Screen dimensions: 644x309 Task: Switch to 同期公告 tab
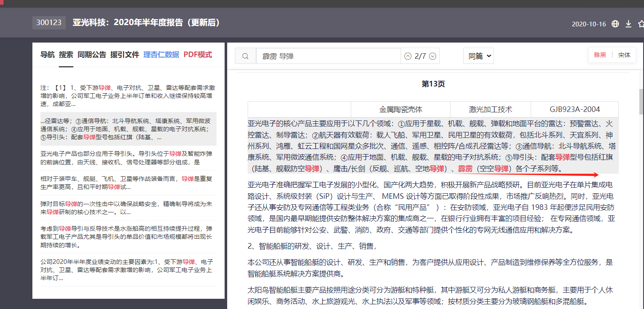coord(92,54)
